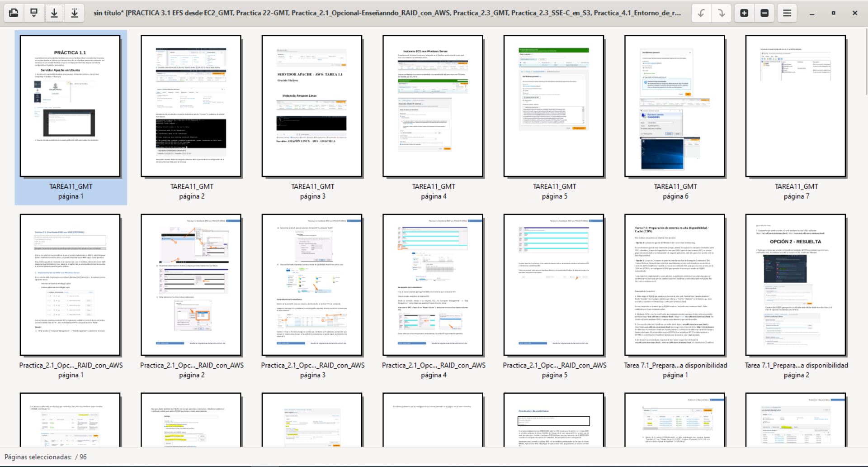Click the label 'TAREA11_GMT página 7'

click(796, 191)
